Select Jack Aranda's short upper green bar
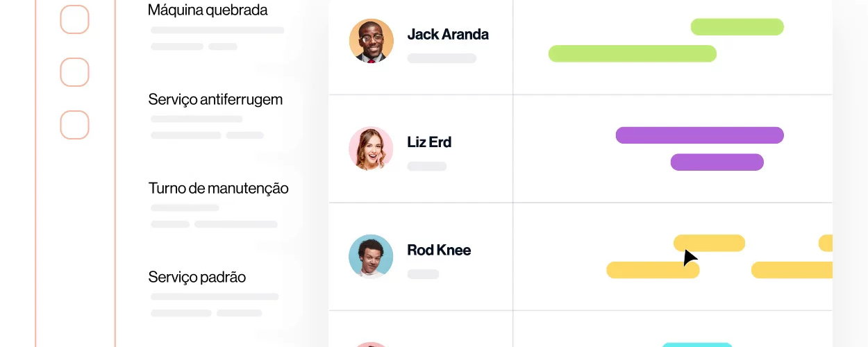 [x=737, y=27]
